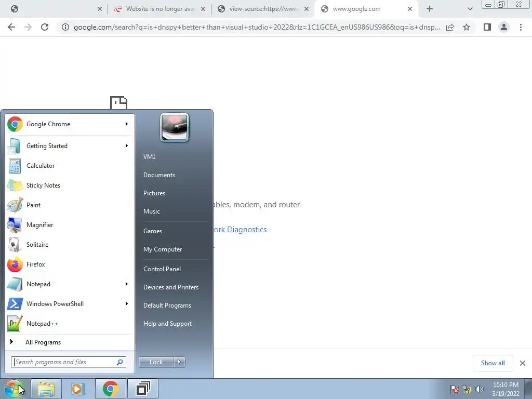
Task: Close the www.google.com tab
Action: (x=410, y=9)
